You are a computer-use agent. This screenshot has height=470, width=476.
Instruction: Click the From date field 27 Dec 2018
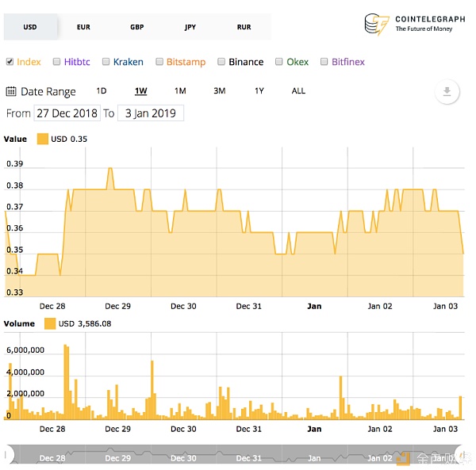(67, 113)
